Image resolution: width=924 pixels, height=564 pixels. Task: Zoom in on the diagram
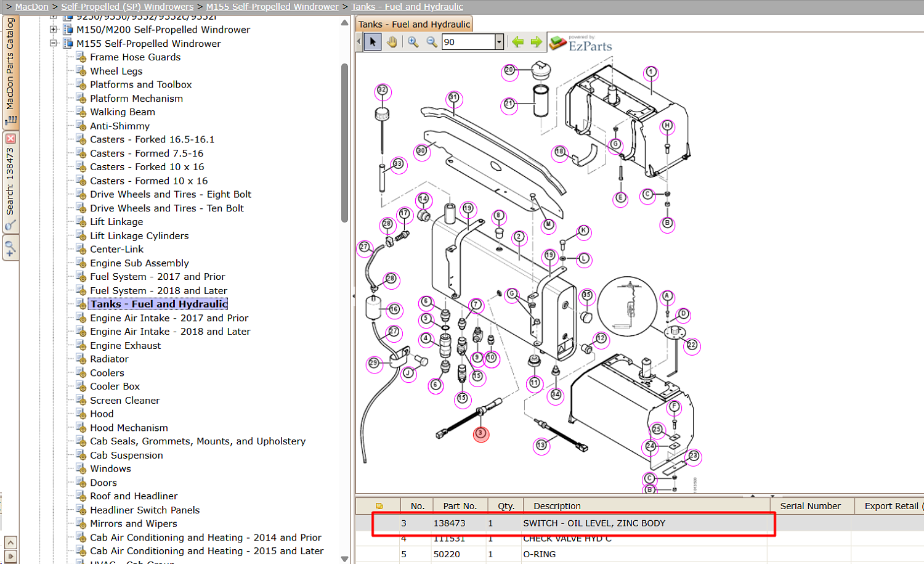[x=413, y=42]
